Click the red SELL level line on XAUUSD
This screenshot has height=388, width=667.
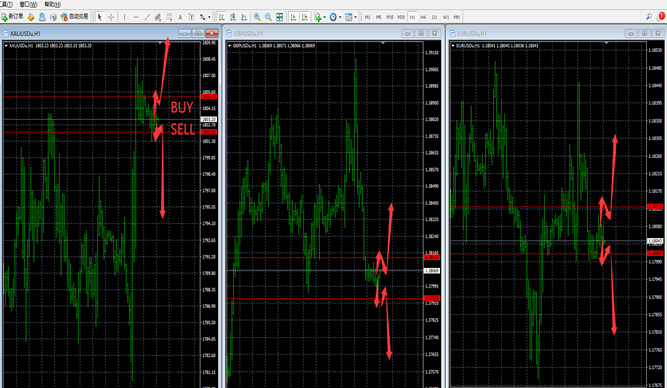pos(101,132)
